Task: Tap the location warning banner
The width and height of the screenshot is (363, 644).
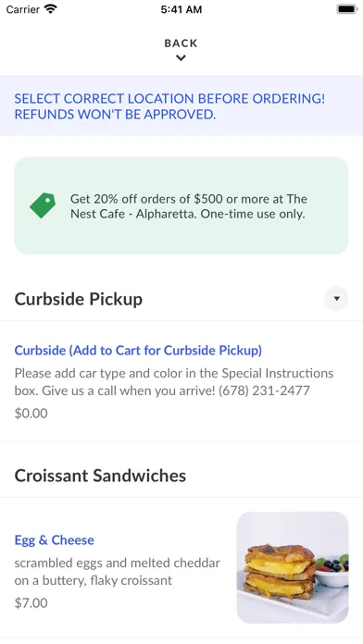Action: pos(181,106)
